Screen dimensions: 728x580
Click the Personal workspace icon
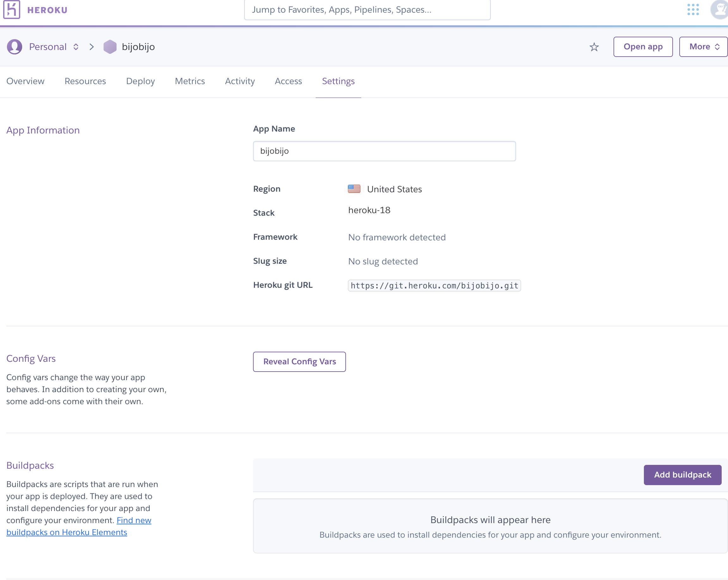pyautogui.click(x=14, y=47)
